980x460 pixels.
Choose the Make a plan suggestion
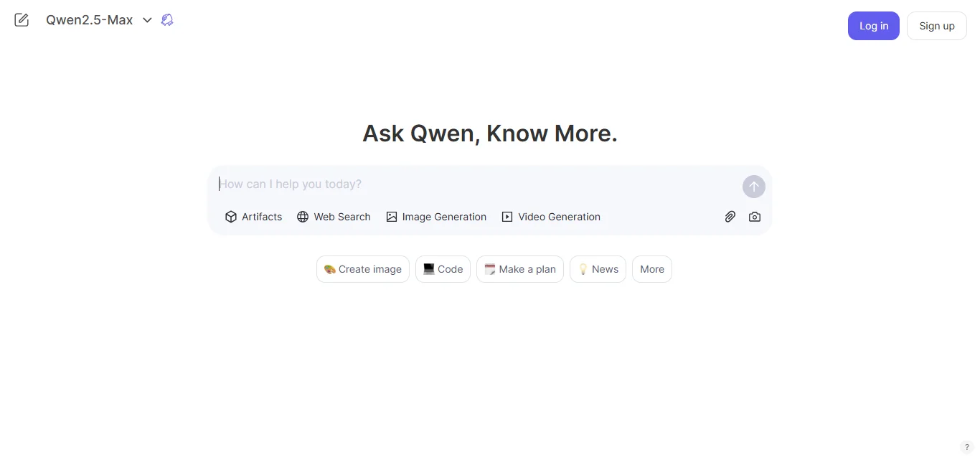pyautogui.click(x=519, y=269)
